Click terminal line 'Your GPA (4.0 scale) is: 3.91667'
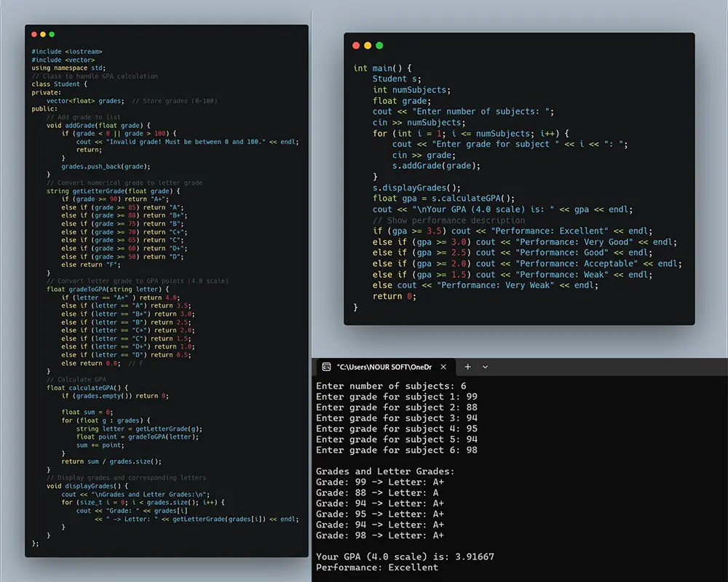728x582 pixels. [405, 557]
